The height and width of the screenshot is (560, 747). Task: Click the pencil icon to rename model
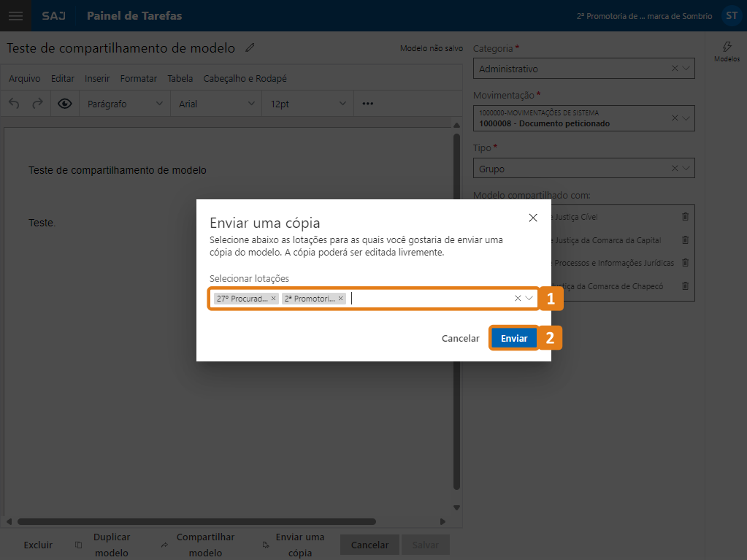[250, 48]
